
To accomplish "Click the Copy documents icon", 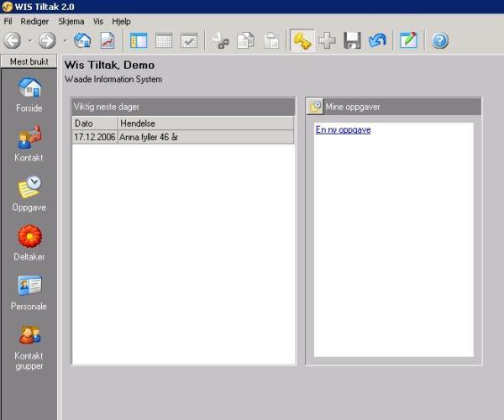I will [x=245, y=40].
